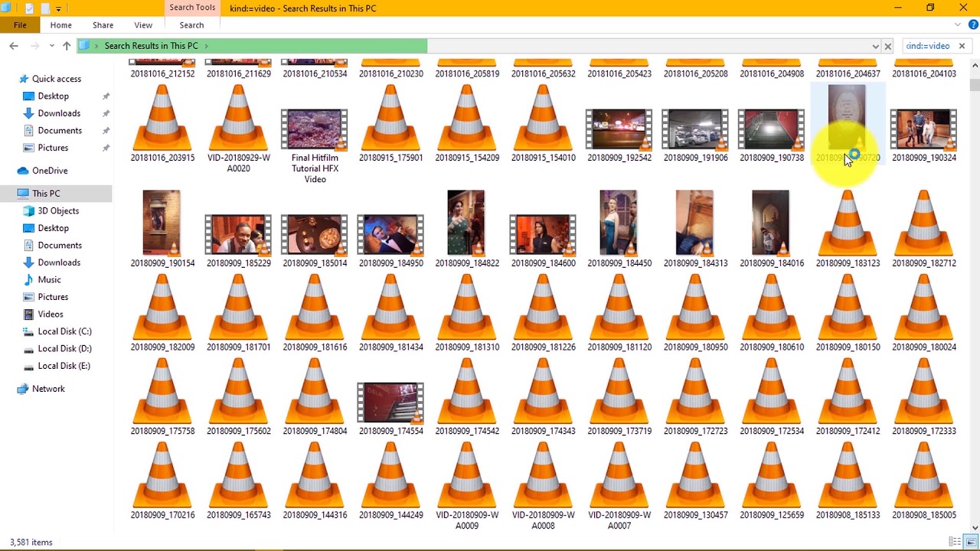
Task: Click into the kind:=video search field
Action: (928, 46)
